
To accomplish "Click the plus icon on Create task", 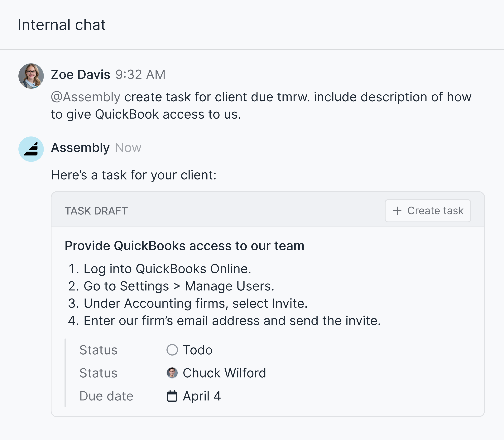I will (397, 211).
